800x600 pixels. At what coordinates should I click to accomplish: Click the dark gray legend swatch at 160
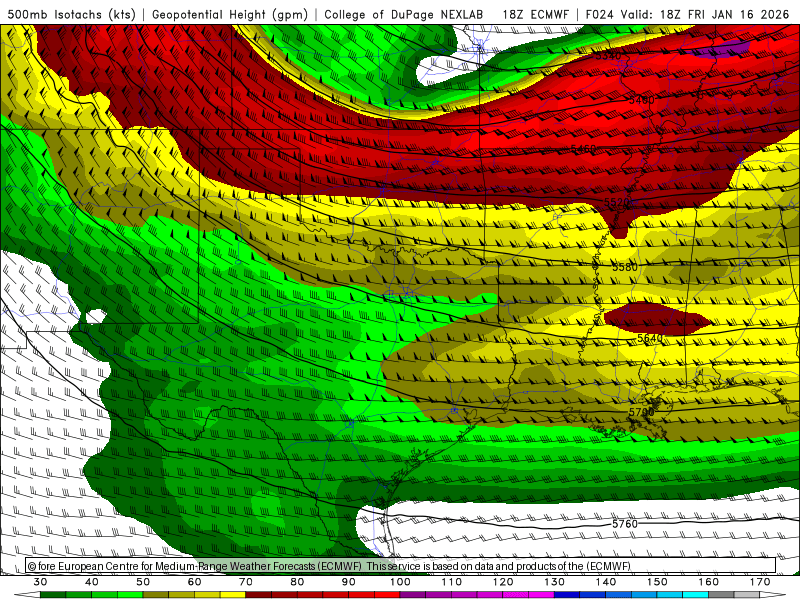point(721,595)
